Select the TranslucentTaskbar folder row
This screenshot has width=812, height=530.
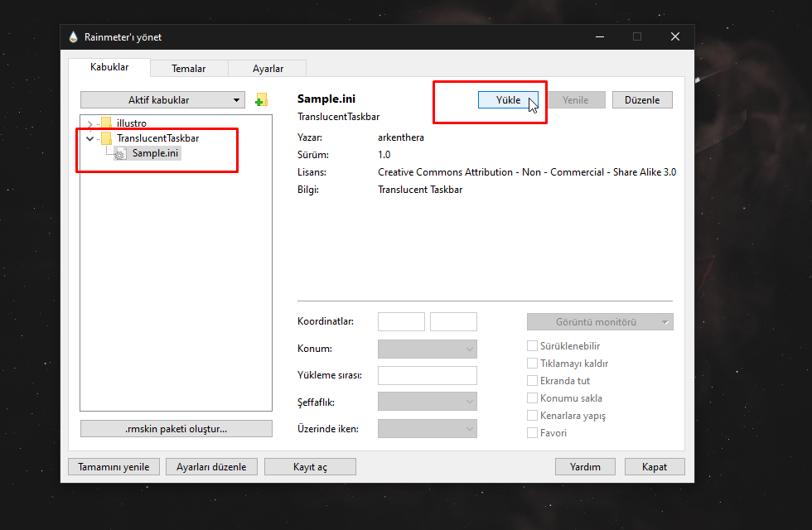pos(158,138)
